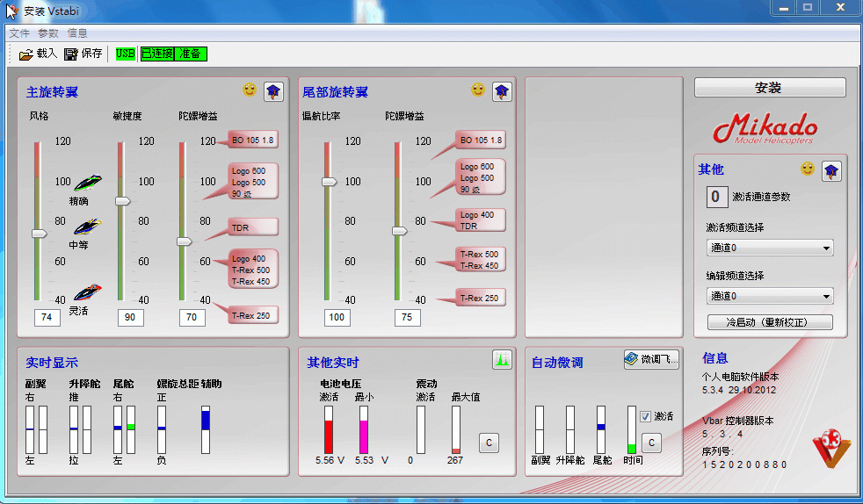
Task: Open the graph icon in 其他实时 panel
Action: tap(501, 359)
